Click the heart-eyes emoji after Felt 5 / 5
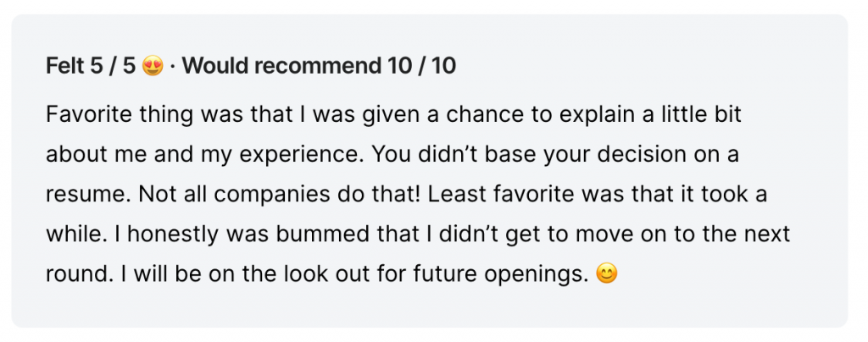 (153, 67)
